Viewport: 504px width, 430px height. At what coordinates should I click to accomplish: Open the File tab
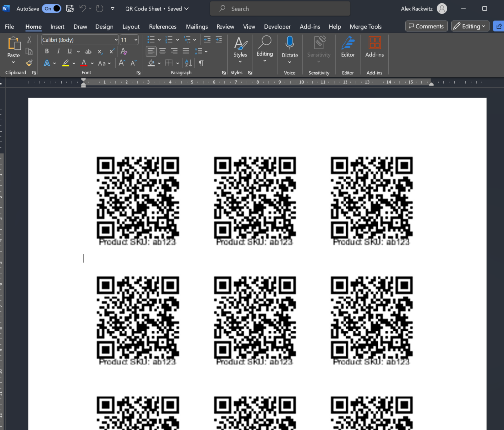(9, 27)
